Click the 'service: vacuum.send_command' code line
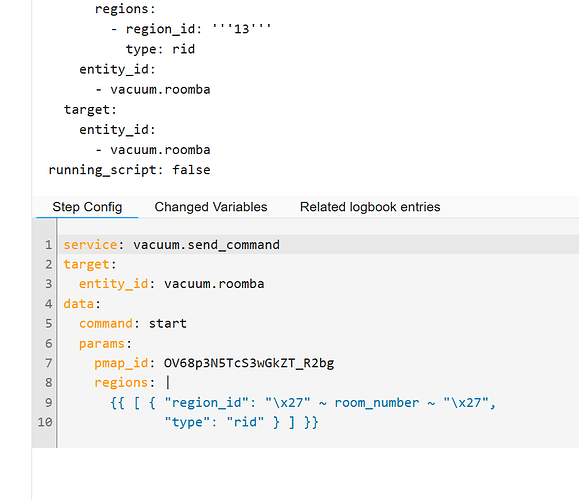This screenshot has height=500, width=579. tap(172, 244)
